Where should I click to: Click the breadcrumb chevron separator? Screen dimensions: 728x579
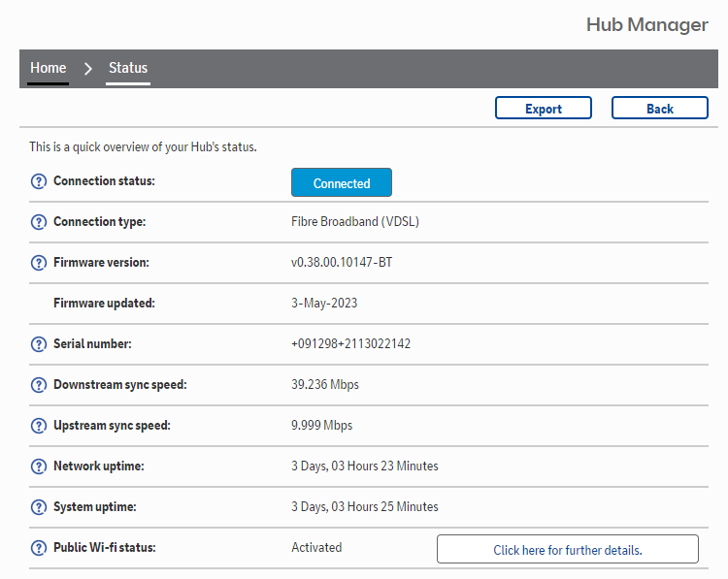pos(88,69)
